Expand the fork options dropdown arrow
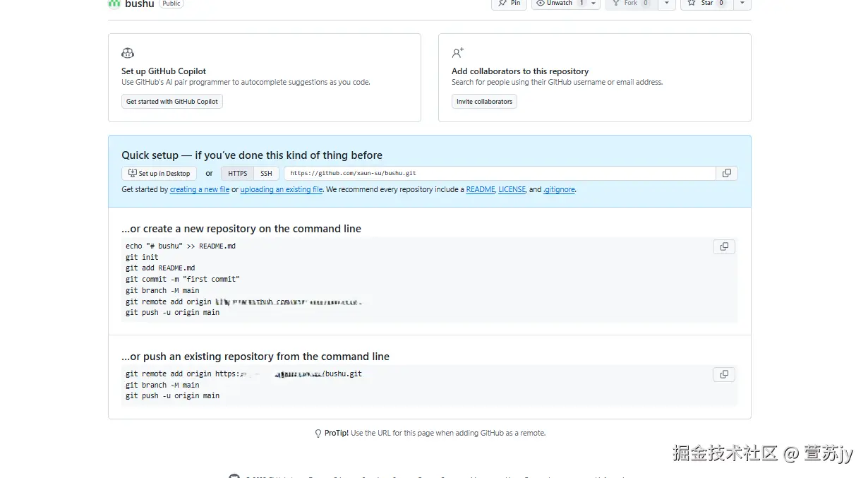Screen dimensions: 868x478 point(667,4)
